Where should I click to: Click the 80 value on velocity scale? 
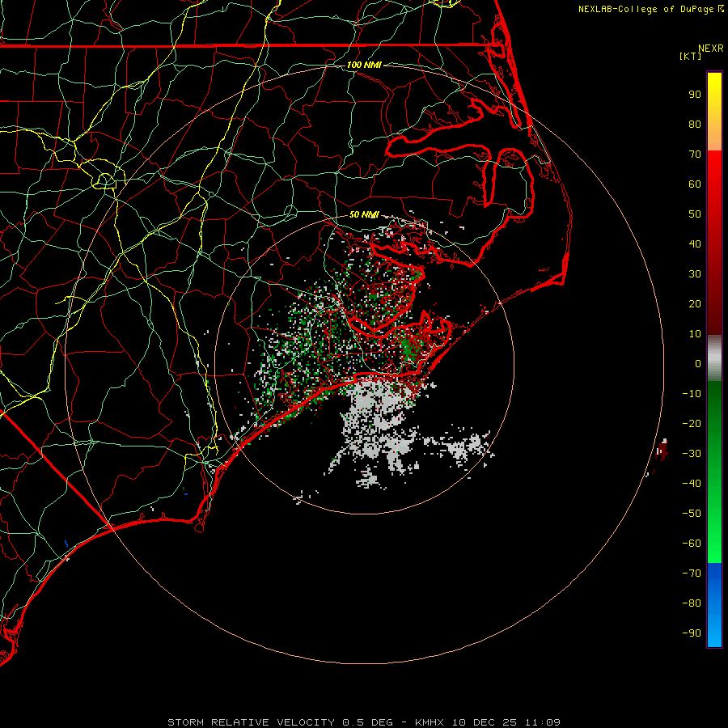click(x=695, y=124)
